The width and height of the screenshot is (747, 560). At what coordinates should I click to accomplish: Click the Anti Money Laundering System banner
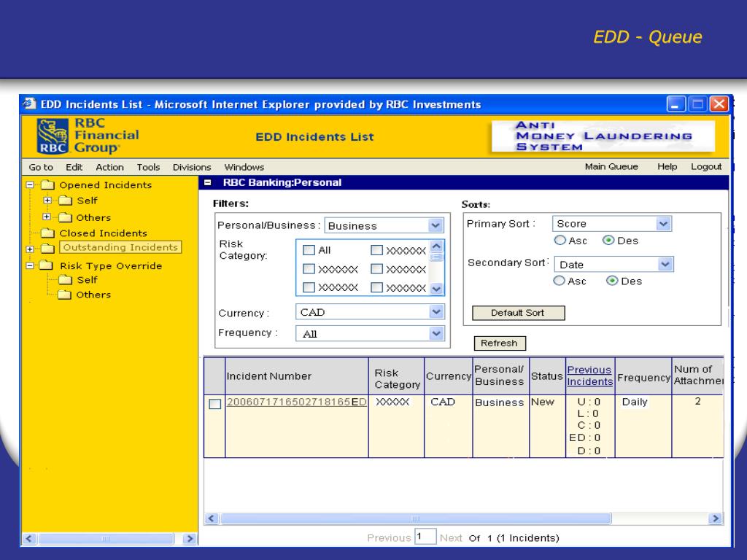coord(603,136)
